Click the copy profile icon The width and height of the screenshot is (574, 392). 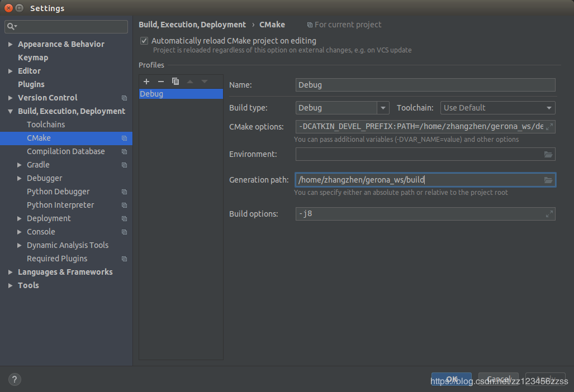point(175,82)
